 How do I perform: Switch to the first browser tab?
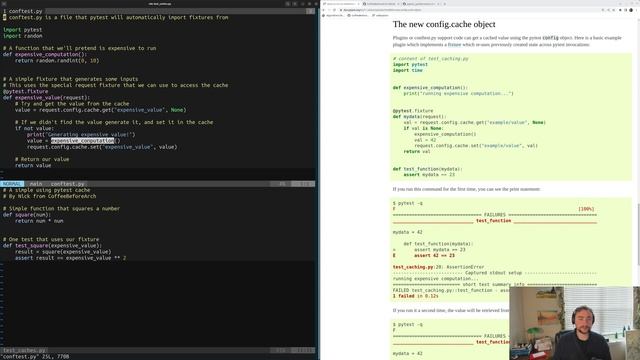pos(341,4)
